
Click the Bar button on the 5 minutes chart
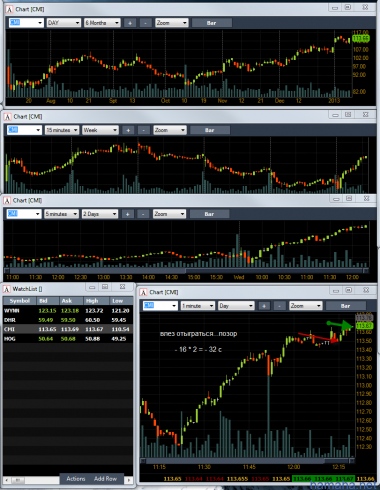pos(209,214)
